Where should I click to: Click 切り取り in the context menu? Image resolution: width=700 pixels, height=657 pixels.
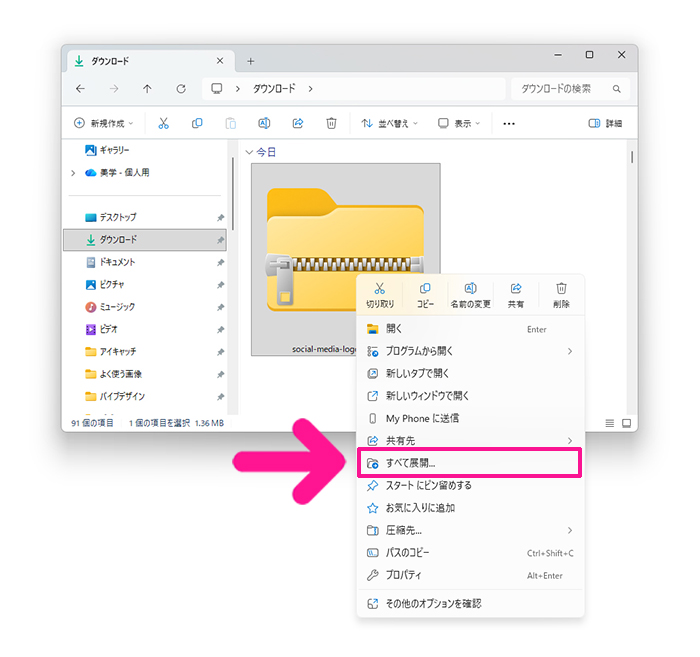(380, 295)
